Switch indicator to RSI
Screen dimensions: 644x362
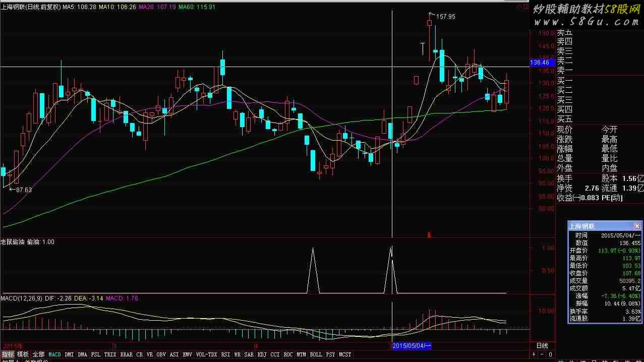[225, 354]
